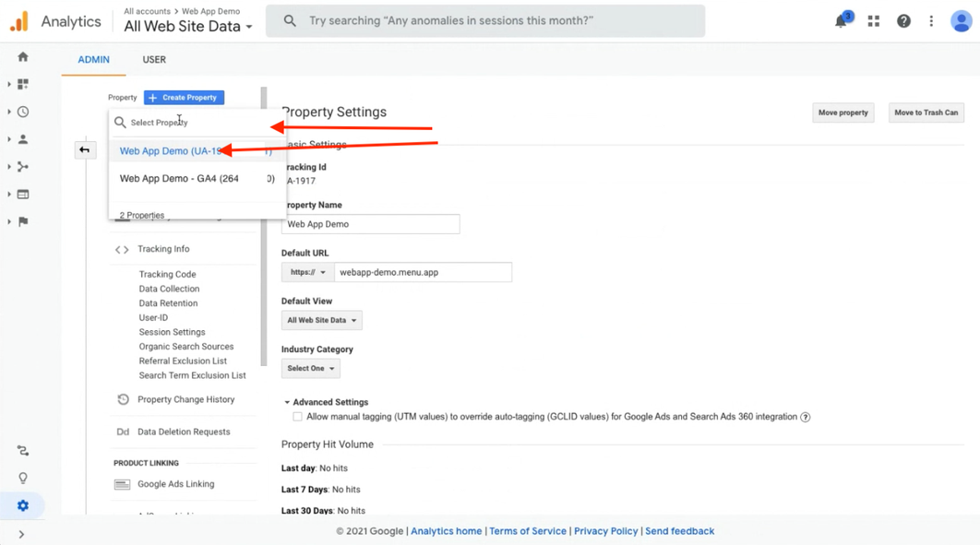Click magnifier icon in Select Property box
This screenshot has width=980, height=545.
[120, 123]
